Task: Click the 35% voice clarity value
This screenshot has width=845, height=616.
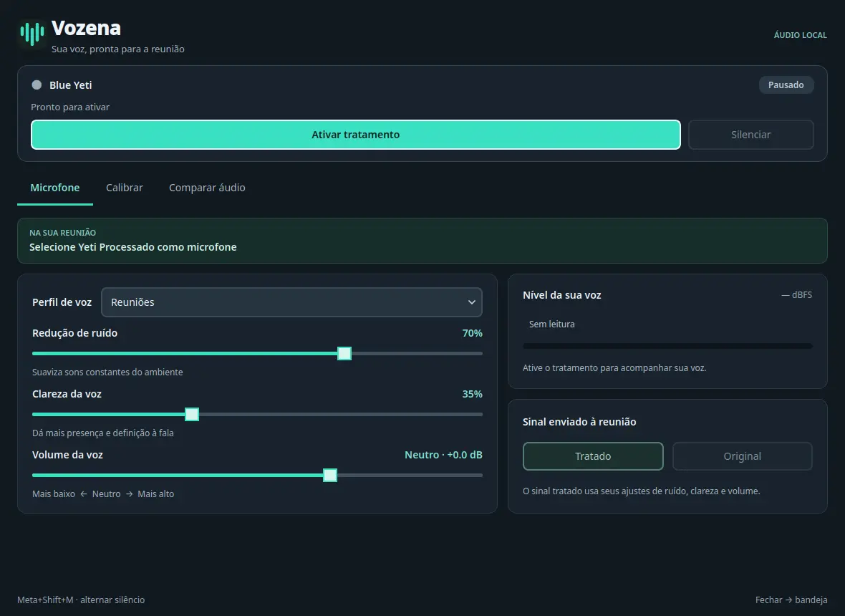Action: point(472,394)
